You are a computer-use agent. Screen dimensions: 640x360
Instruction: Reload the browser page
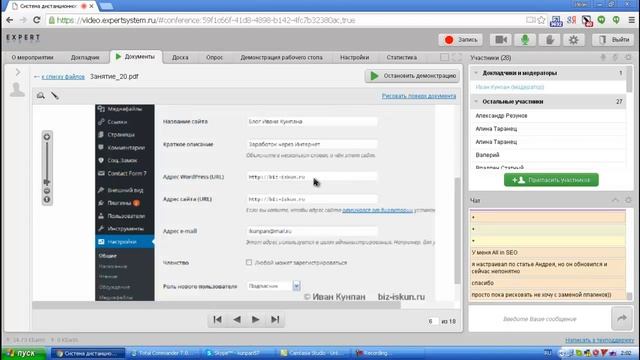[36, 20]
